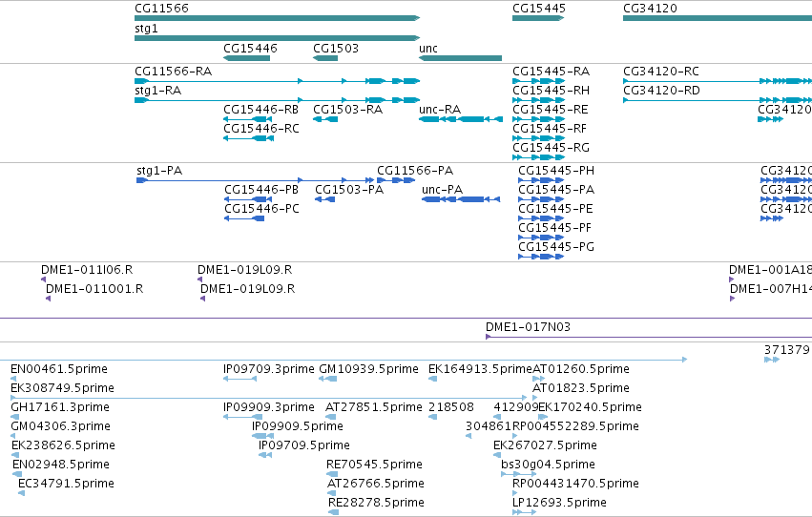
Task: Click the EN02948.5prime EST label
Action: (x=61, y=465)
